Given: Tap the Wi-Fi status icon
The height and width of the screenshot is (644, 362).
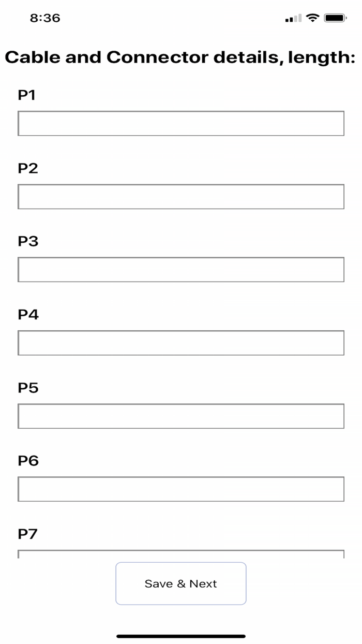Looking at the screenshot, I should [312, 18].
